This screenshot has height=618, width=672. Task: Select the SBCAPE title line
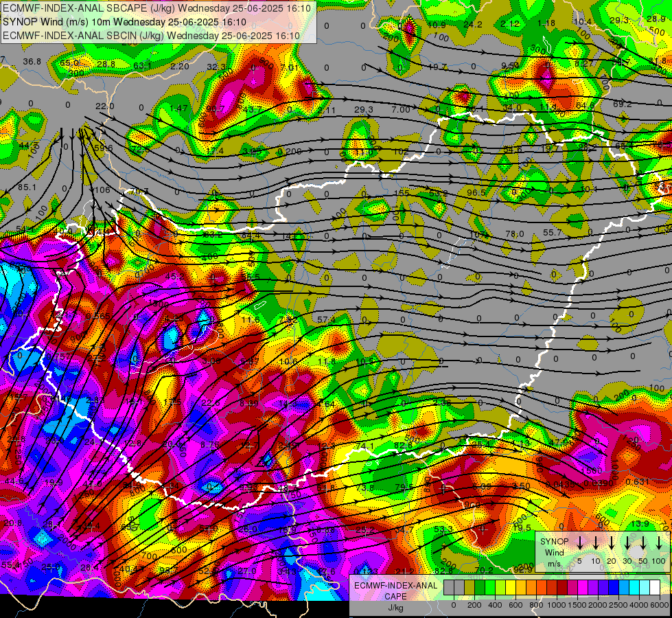157,8
